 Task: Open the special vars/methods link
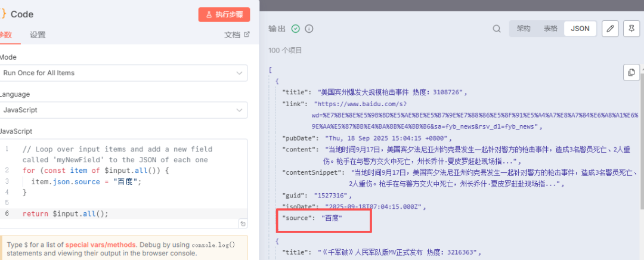[x=101, y=244]
